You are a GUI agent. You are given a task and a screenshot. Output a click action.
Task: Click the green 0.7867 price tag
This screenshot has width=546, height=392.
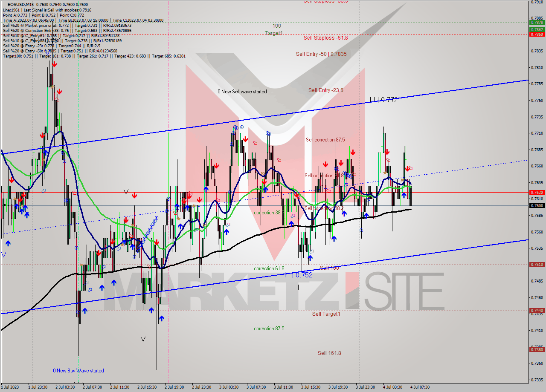coord(537,30)
